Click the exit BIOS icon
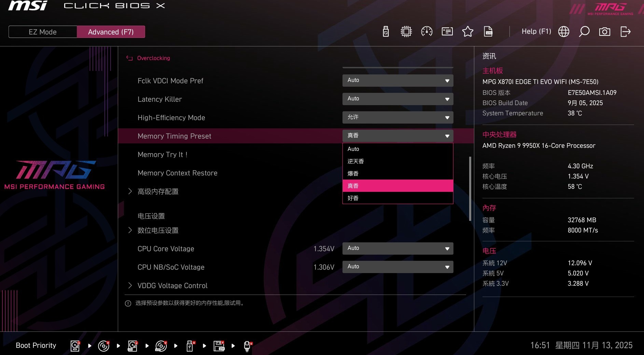This screenshot has height=355, width=644. pyautogui.click(x=626, y=31)
